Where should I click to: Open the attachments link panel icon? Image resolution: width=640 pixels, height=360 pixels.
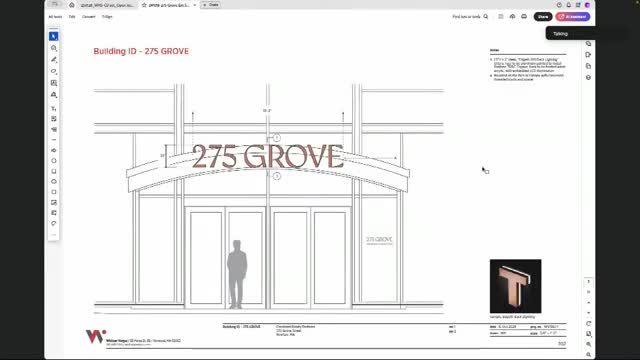click(x=588, y=43)
